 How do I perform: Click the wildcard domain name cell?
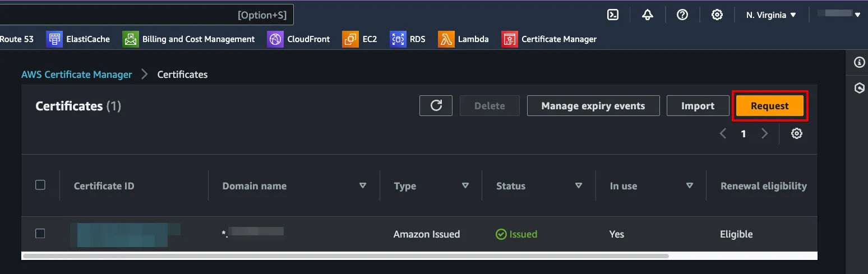coord(253,234)
